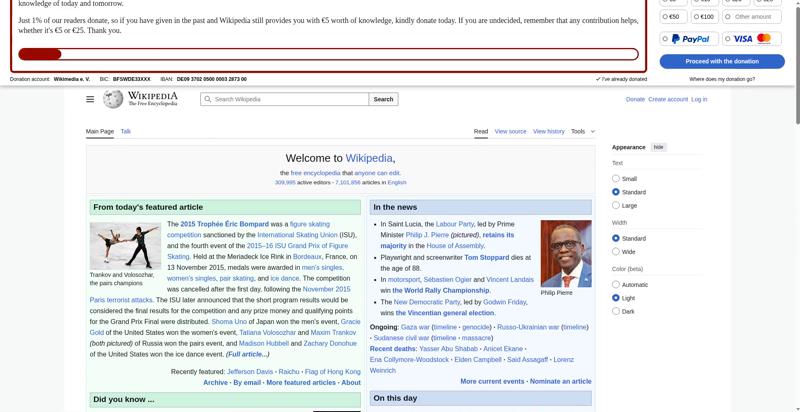The image size is (800, 412).
Task: Click the donation progress bar
Action: pos(328,54)
